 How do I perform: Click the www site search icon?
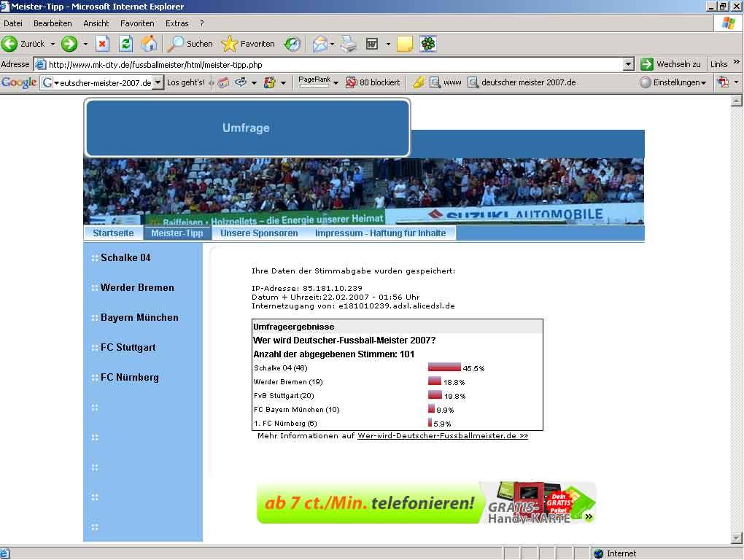pos(445,82)
